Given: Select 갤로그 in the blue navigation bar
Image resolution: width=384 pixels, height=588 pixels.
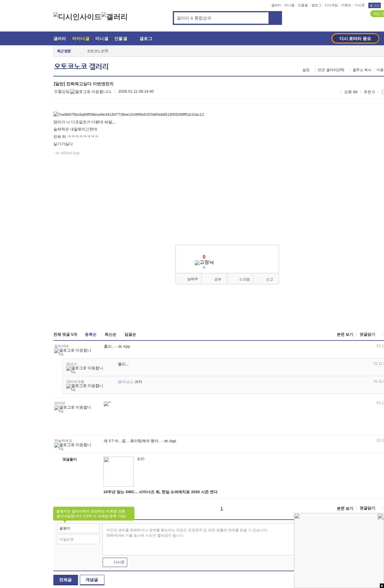Looking at the screenshot, I should click(146, 39).
